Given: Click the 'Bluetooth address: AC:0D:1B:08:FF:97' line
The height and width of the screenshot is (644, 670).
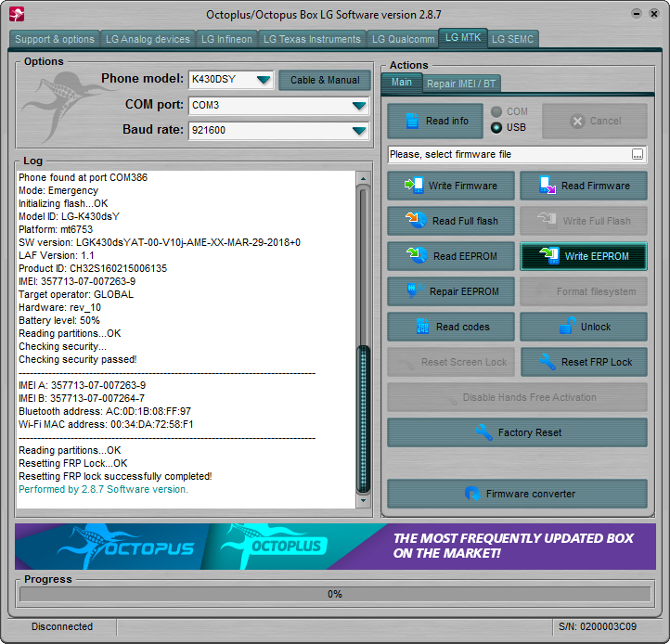Looking at the screenshot, I should (x=105, y=411).
